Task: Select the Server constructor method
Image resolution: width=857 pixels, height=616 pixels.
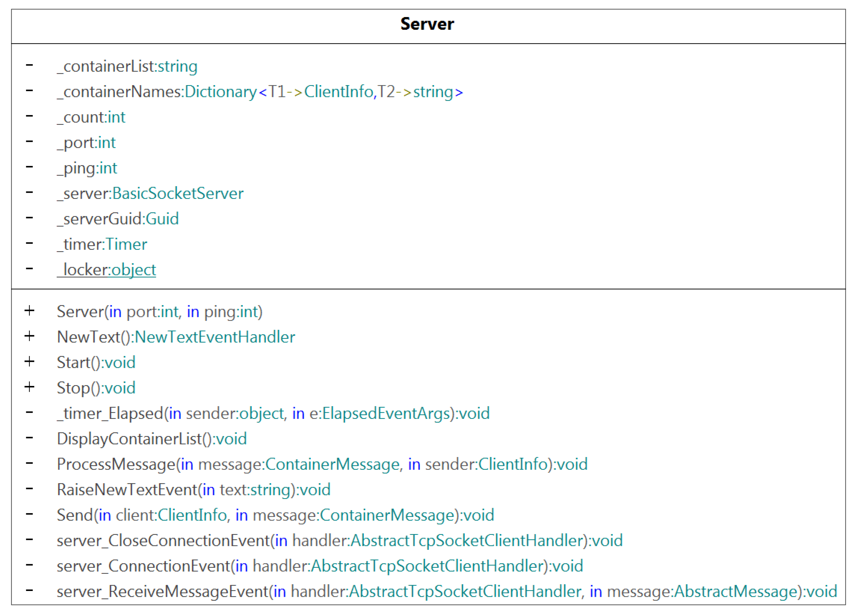Action: (160, 312)
